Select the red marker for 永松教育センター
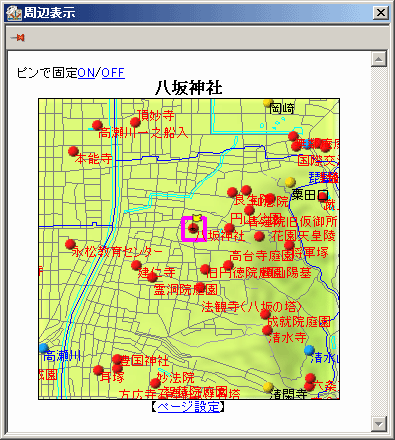 tap(70, 244)
